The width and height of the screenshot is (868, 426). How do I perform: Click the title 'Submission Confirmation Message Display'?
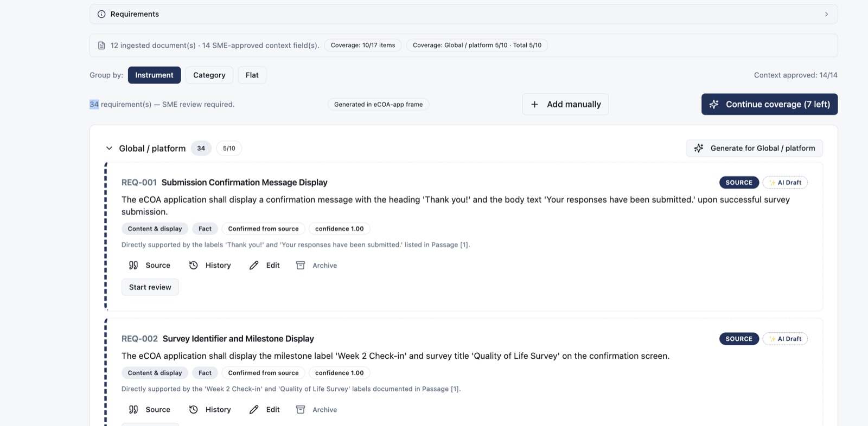[245, 183]
